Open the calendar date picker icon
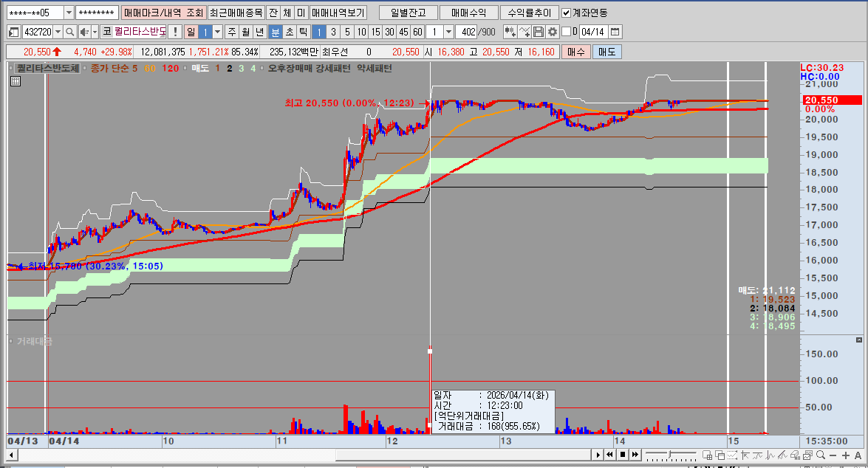This screenshot has height=468, width=868. [615, 32]
